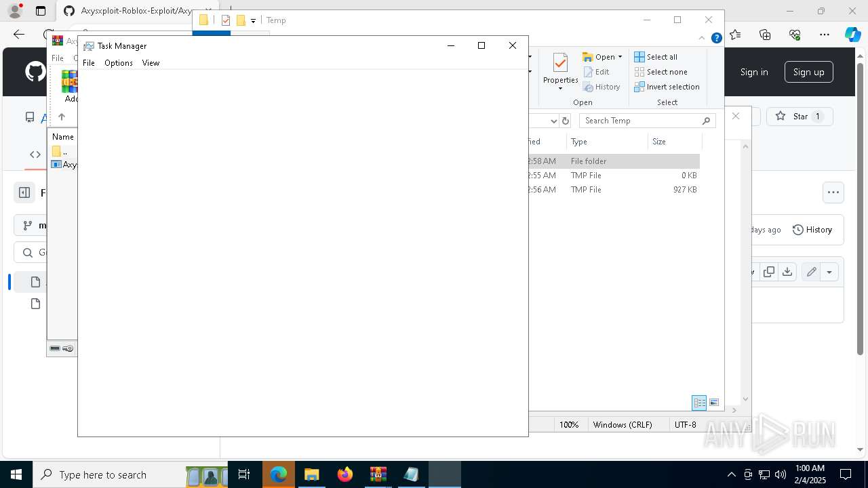Copy raw file contents on GitHub
This screenshot has height=488, width=868.
tap(769, 272)
